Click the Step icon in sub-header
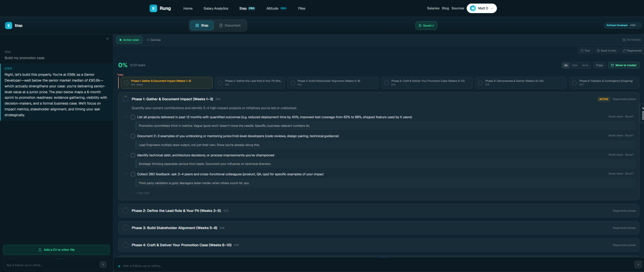The height and width of the screenshot is (272, 644). point(9,26)
